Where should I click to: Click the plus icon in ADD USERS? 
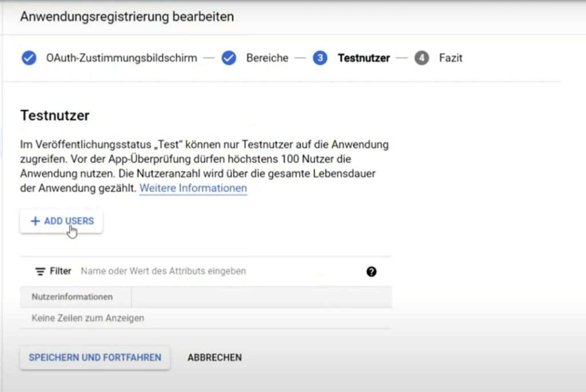[x=35, y=221]
